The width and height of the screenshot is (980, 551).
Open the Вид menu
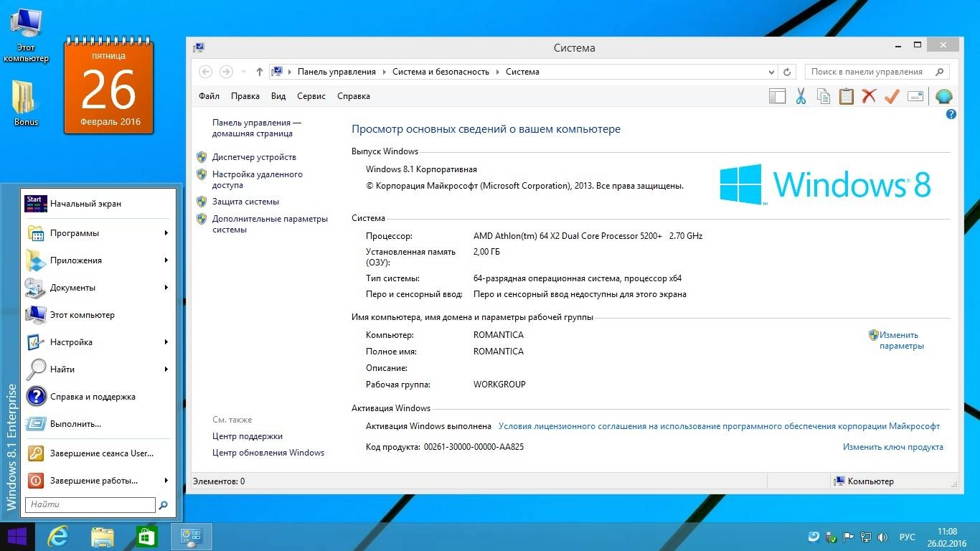pyautogui.click(x=278, y=96)
